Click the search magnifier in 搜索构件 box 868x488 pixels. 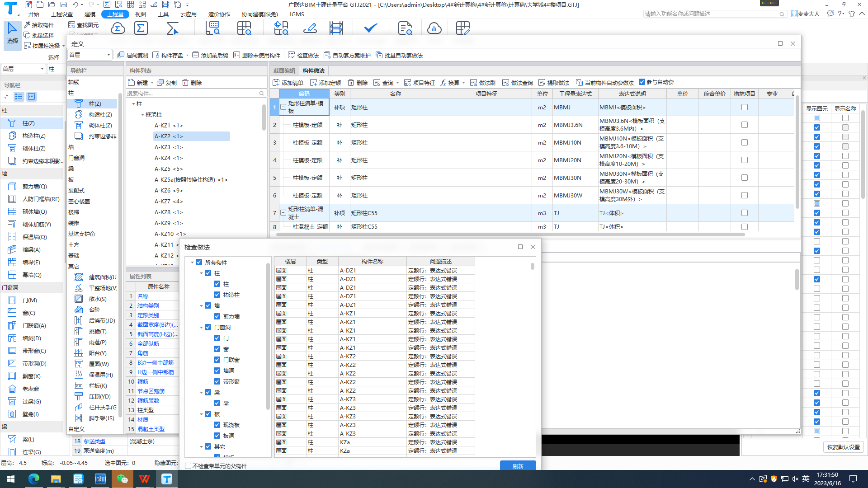[261, 94]
